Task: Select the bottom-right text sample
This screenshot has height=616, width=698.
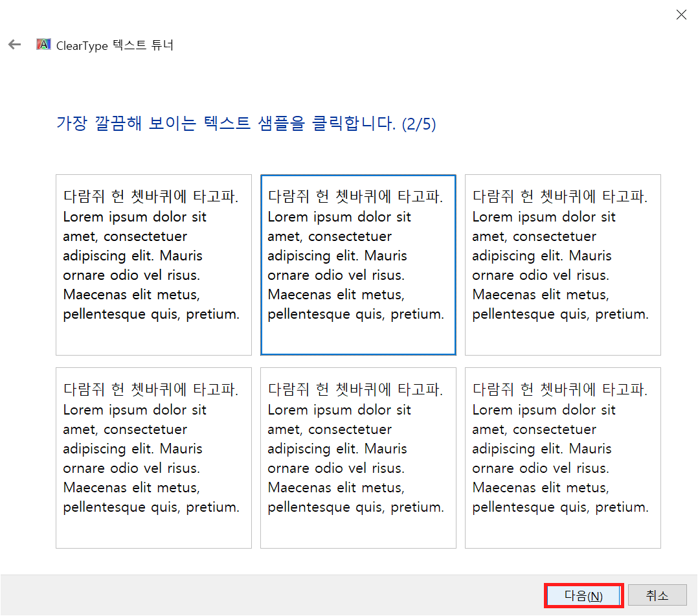Action: (563, 458)
